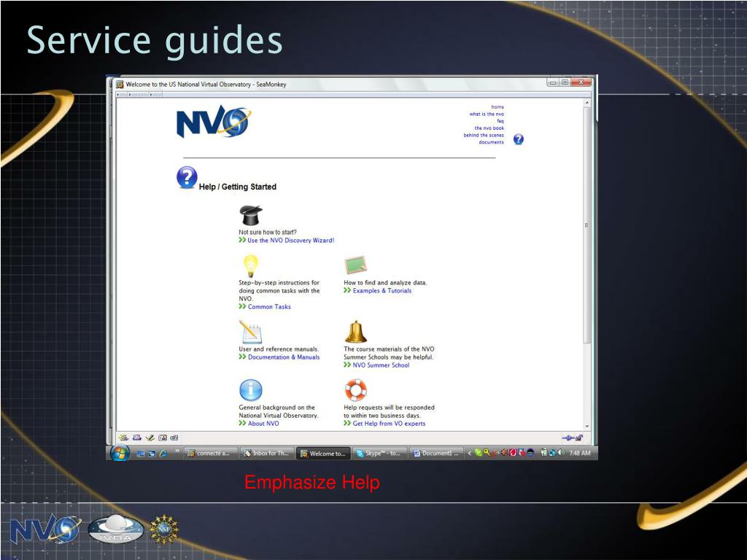This screenshot has width=747, height=560.
Task: Expand the third collapsed toolbar grippy
Action: click(156, 95)
